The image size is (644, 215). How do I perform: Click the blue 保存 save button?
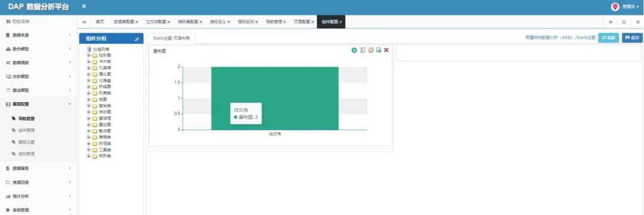pos(632,38)
